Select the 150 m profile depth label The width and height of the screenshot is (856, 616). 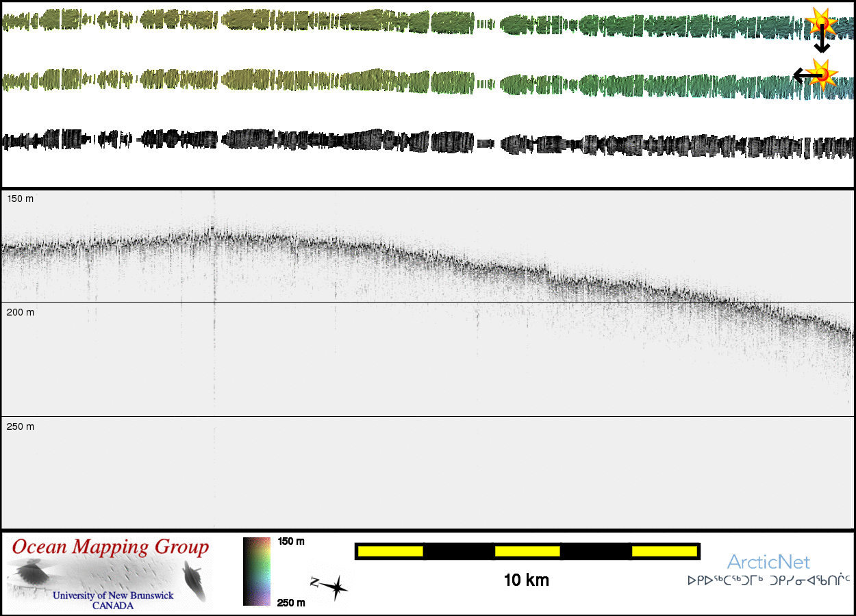click(21, 198)
